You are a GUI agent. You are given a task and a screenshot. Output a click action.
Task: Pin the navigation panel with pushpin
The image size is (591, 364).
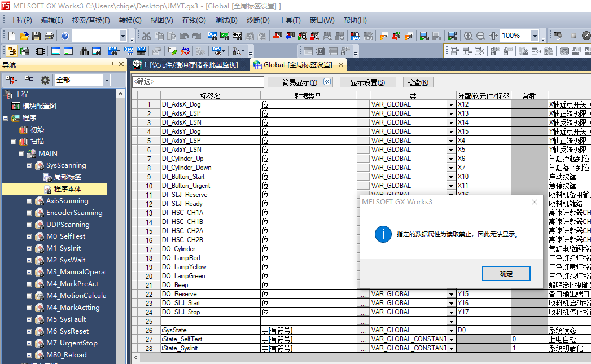[x=112, y=65]
